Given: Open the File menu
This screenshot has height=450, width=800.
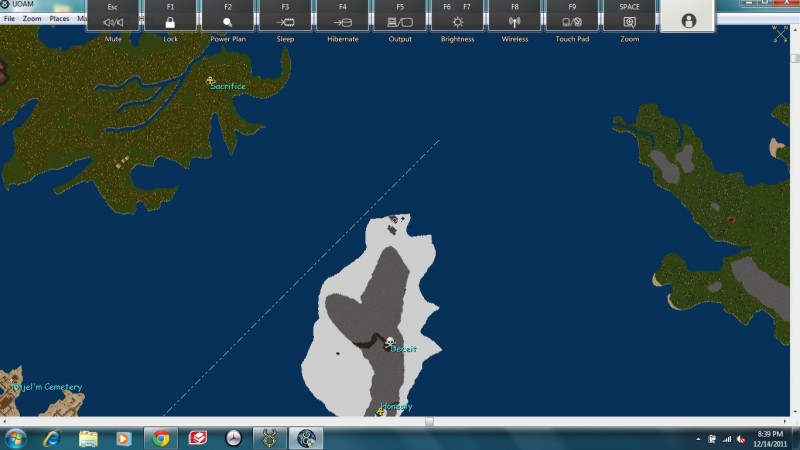Looking at the screenshot, I should coord(9,19).
